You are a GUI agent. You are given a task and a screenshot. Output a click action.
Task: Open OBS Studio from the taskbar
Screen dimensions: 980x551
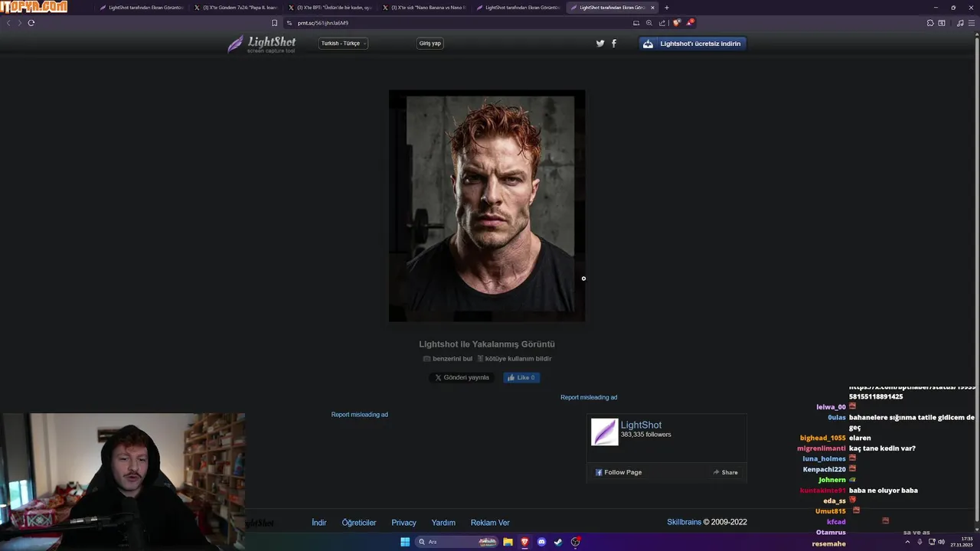(575, 542)
